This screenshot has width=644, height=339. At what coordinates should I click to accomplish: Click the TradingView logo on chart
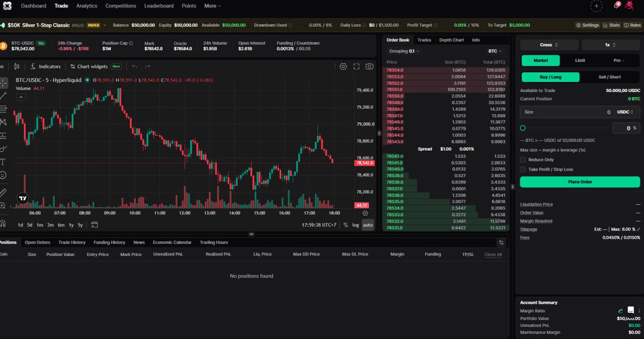point(22,198)
